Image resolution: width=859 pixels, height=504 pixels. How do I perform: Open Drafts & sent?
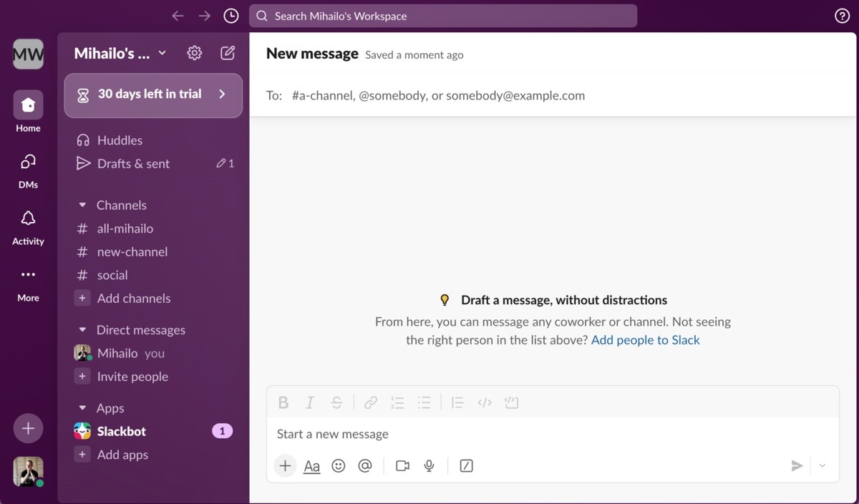pos(153,163)
